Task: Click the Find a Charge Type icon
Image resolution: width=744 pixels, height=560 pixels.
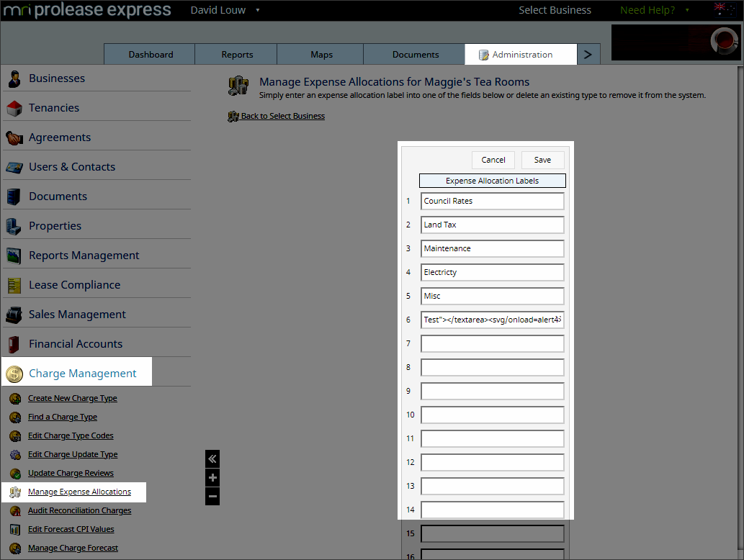Action: (x=15, y=417)
